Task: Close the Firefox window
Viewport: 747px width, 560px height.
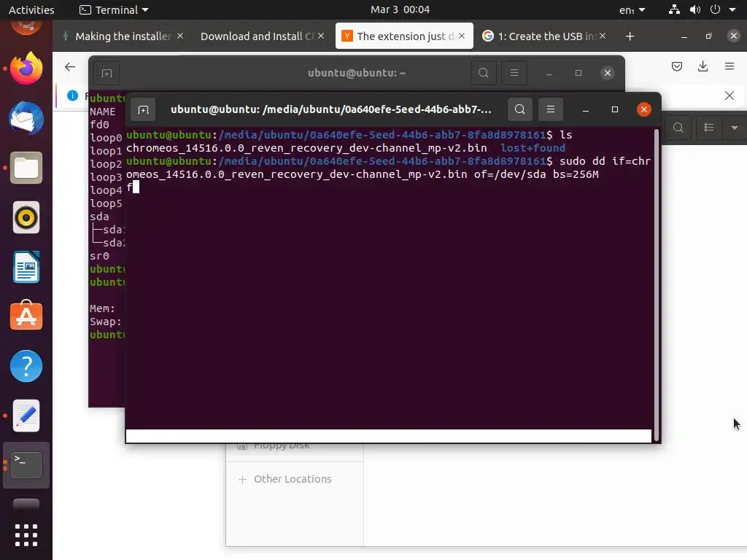Action: [x=734, y=36]
